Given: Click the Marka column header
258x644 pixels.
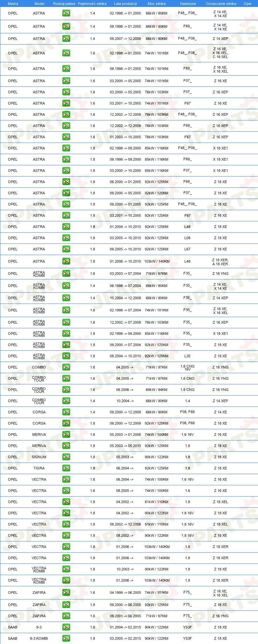Looking at the screenshot, I should coord(13,4).
